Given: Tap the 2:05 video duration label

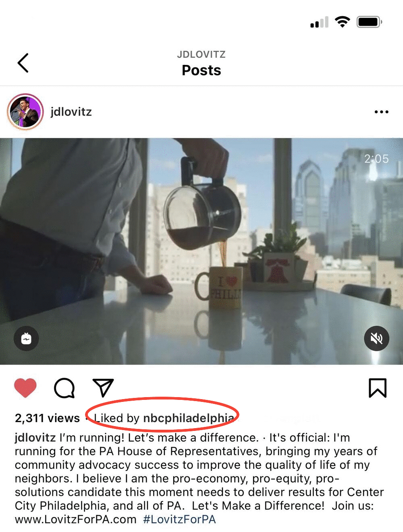Looking at the screenshot, I should pyautogui.click(x=376, y=159).
